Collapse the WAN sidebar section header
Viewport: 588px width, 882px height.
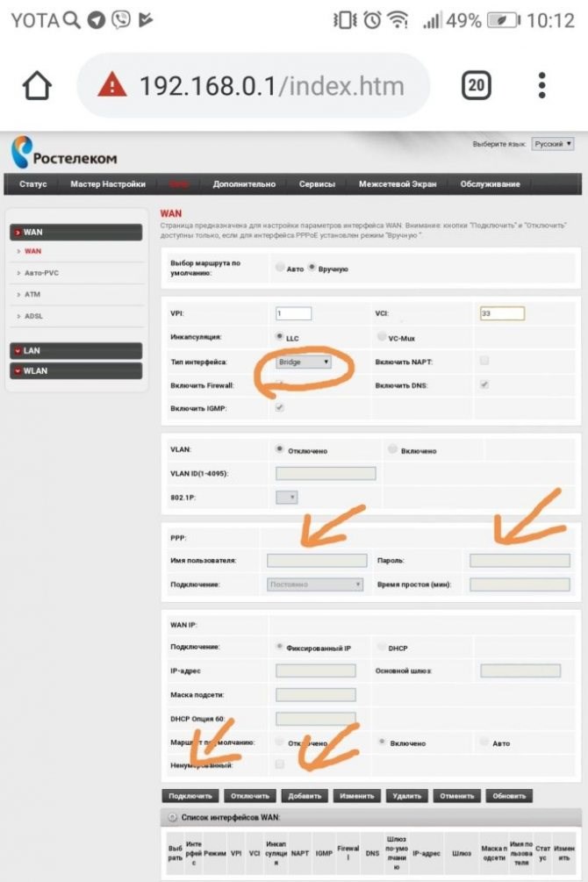(76, 232)
